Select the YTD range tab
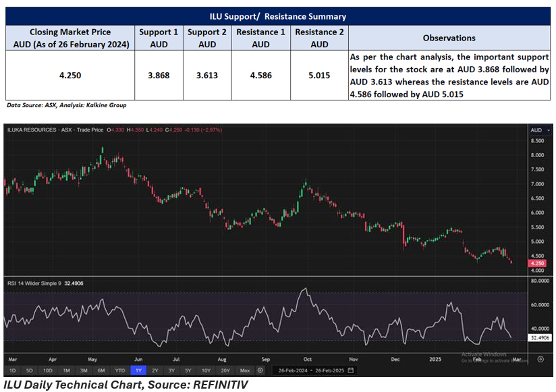Screen dimensions: 556x392 coord(120,370)
